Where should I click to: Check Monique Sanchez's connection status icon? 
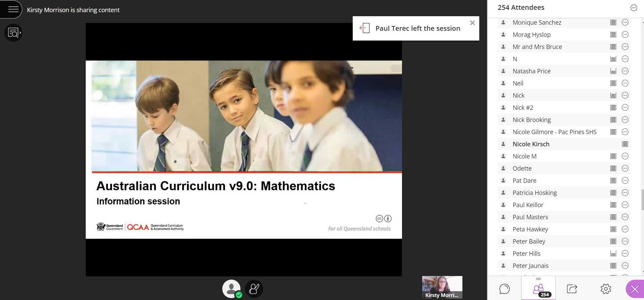613,22
